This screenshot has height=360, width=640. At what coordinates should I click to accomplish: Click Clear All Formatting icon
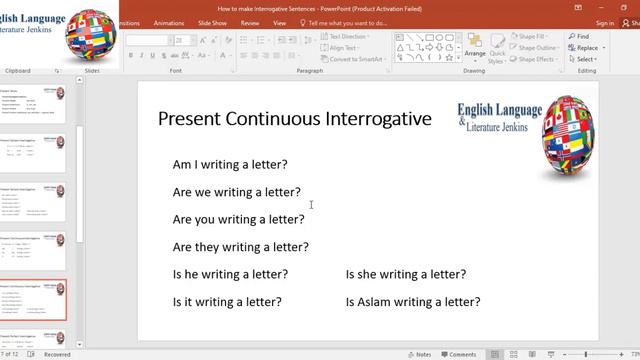pyautogui.click(x=228, y=40)
